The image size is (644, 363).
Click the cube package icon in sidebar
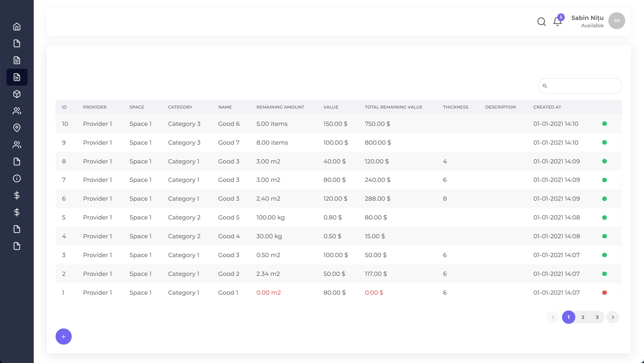pyautogui.click(x=17, y=94)
